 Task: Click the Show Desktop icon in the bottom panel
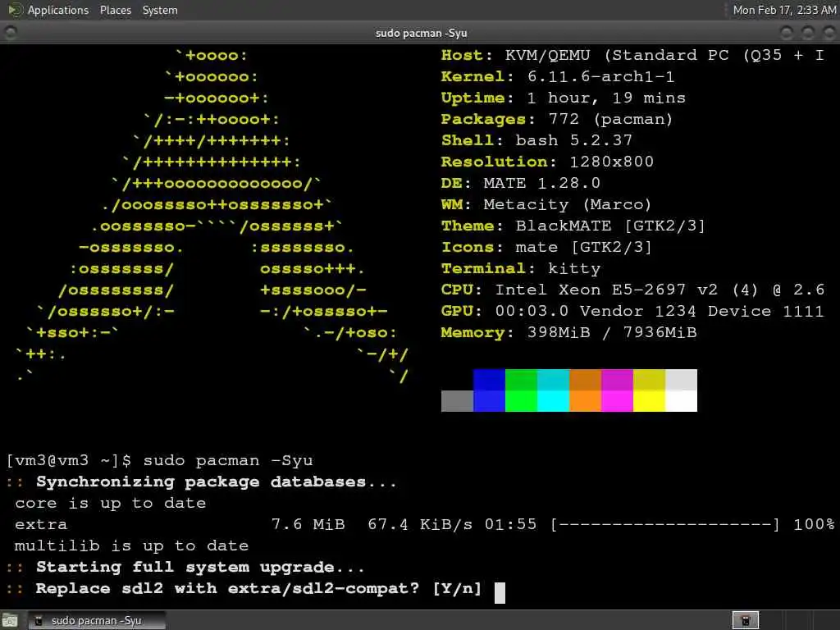coord(10,621)
